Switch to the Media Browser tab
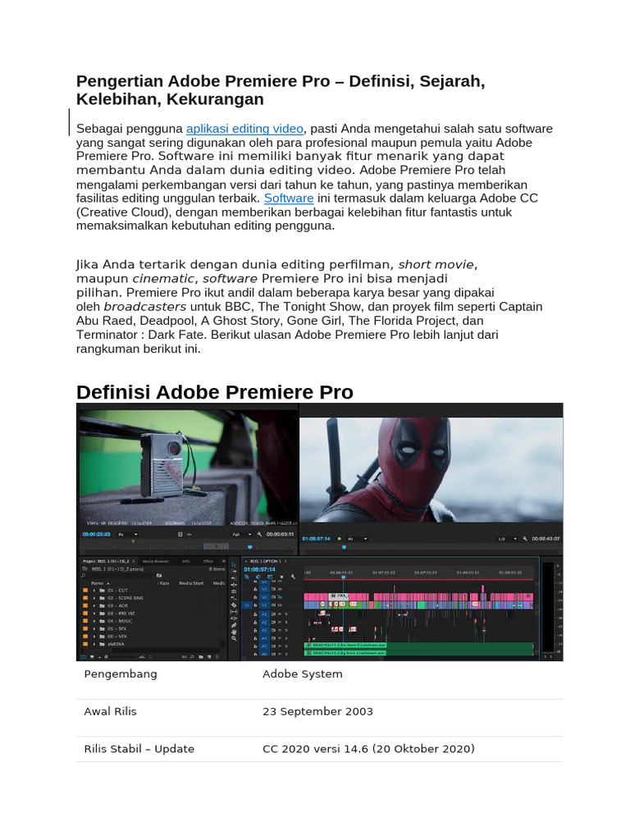Image resolution: width=630 pixels, height=840 pixels. [x=156, y=561]
